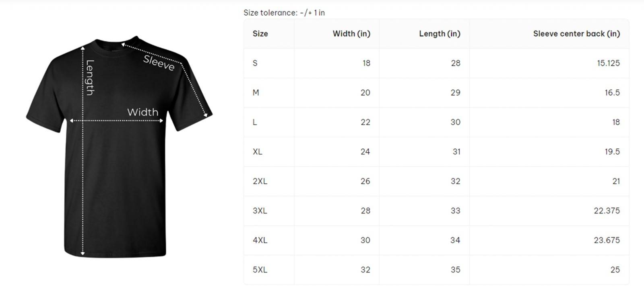
Task: Select the M size row label
Action: click(256, 92)
